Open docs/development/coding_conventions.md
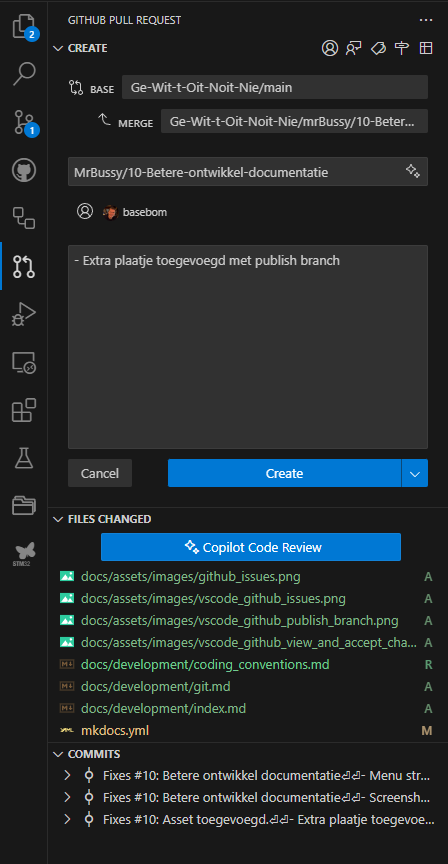Image resolution: width=448 pixels, height=864 pixels. (205, 665)
